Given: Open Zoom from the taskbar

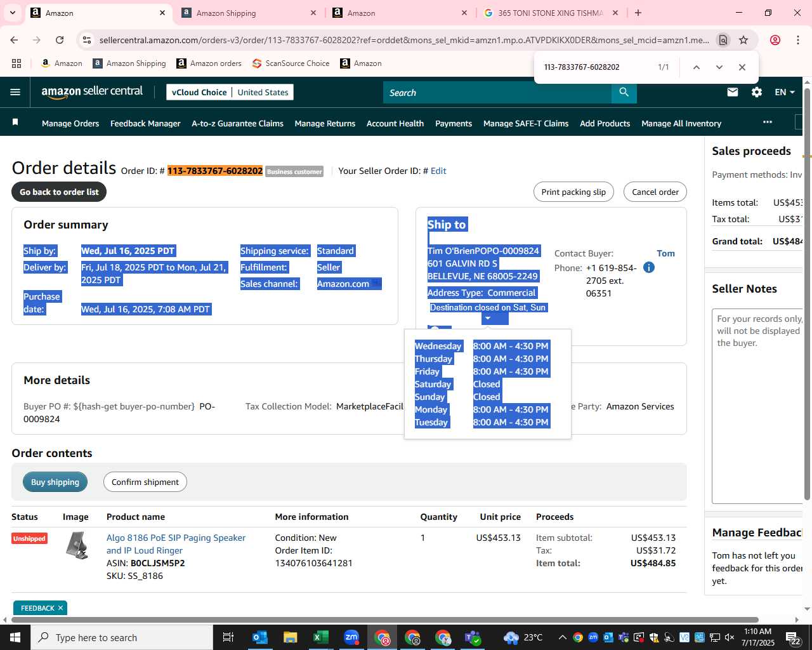Looking at the screenshot, I should click(x=351, y=637).
